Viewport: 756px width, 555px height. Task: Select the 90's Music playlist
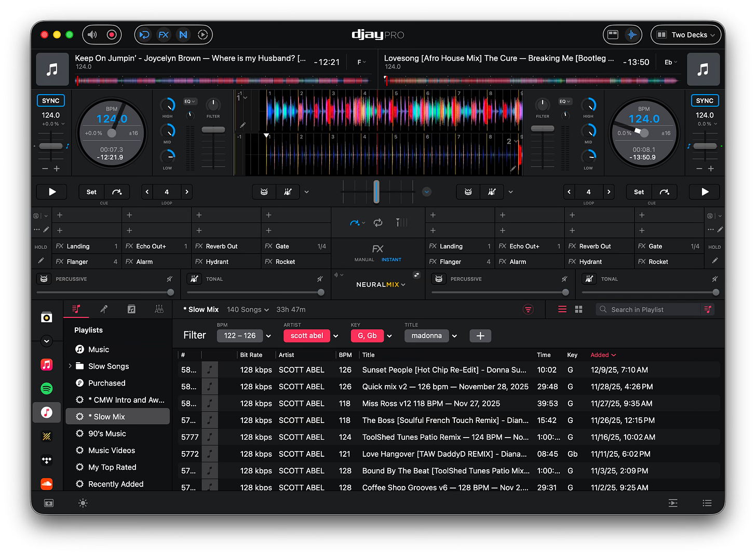118,433
